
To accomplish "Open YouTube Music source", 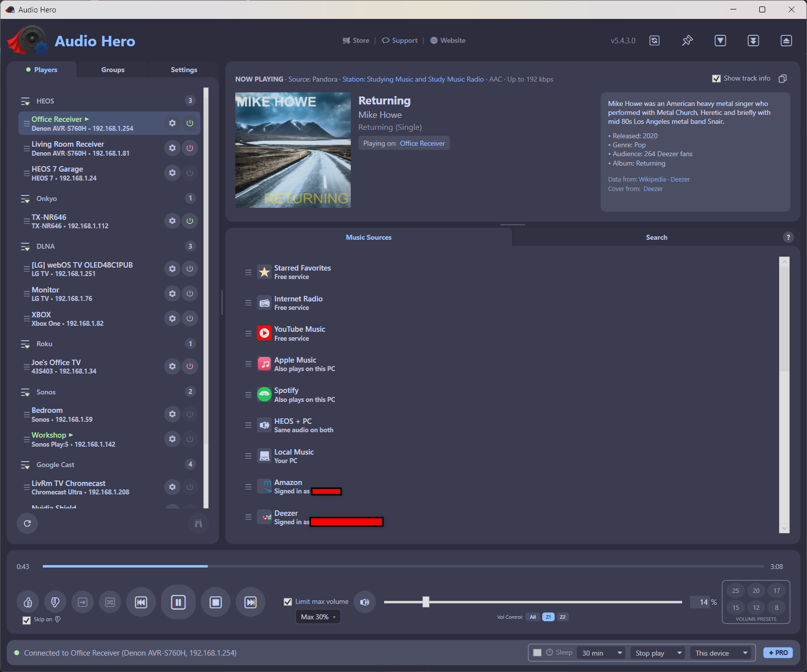I will point(300,333).
